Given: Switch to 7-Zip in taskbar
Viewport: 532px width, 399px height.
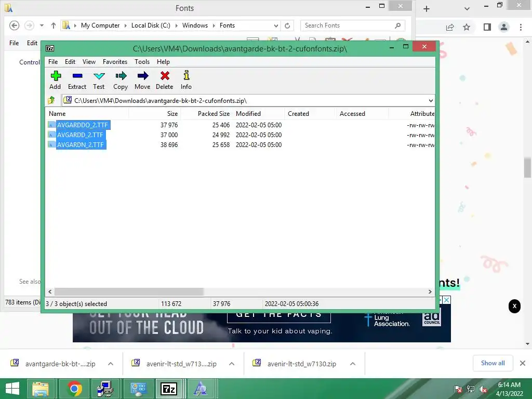Looking at the screenshot, I should [x=169, y=389].
